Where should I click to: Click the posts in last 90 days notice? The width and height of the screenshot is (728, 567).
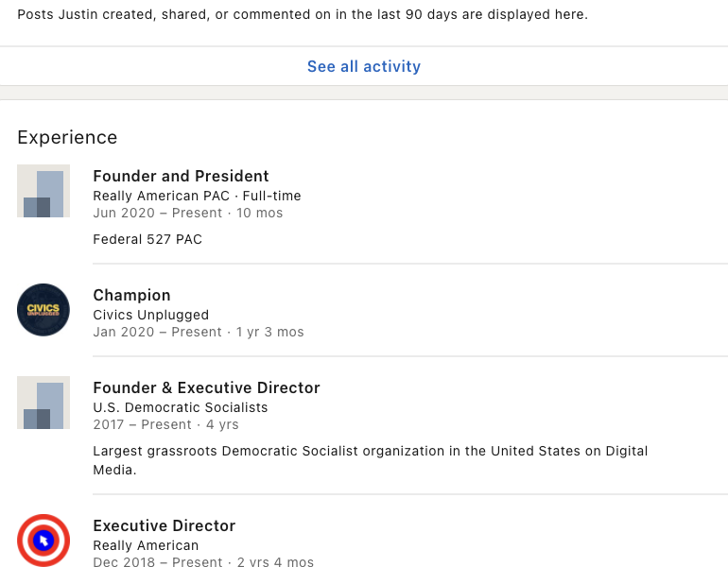(x=303, y=15)
